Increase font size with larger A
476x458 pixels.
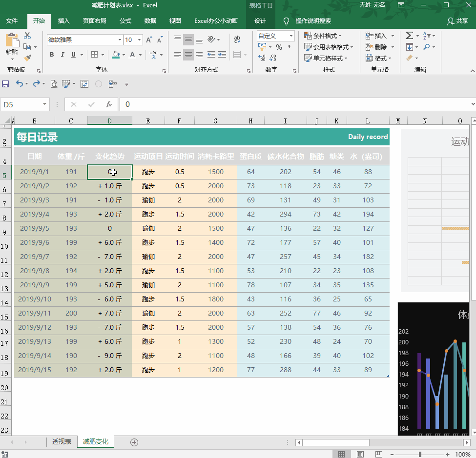click(149, 40)
